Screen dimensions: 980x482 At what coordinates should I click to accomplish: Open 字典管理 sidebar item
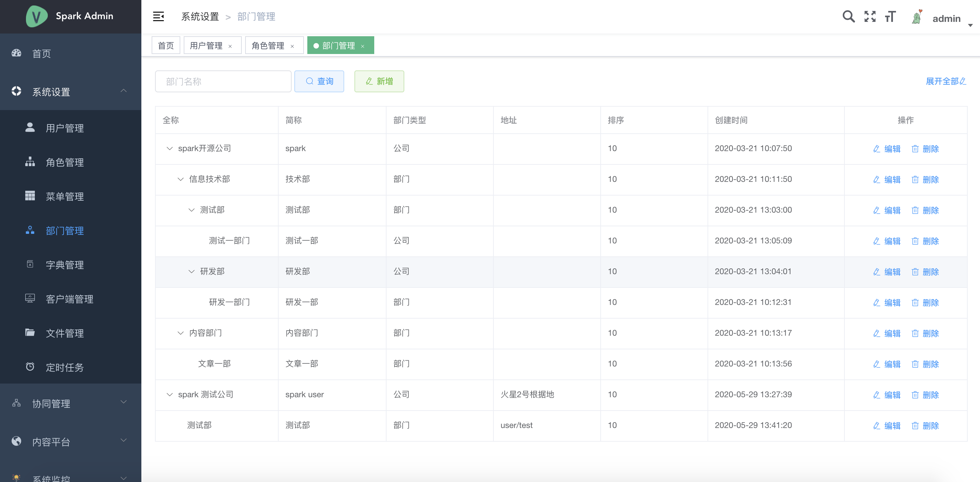pos(64,265)
